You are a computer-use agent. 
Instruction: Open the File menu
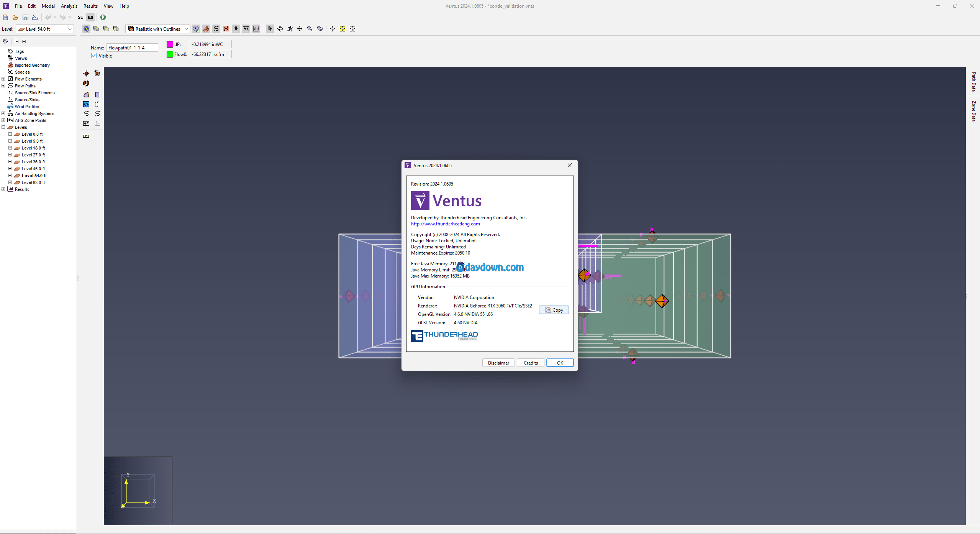tap(18, 6)
